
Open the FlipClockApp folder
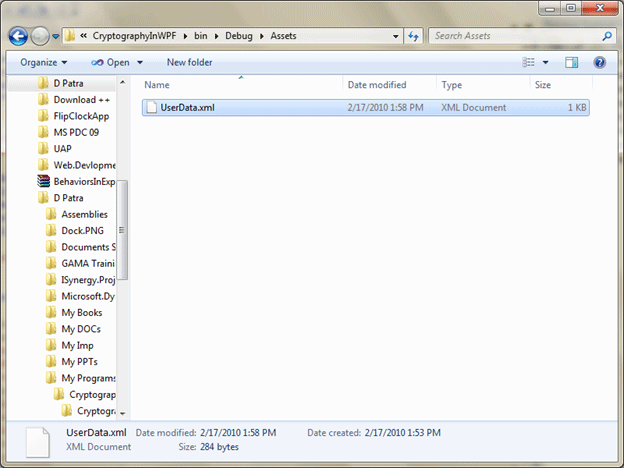(81, 116)
